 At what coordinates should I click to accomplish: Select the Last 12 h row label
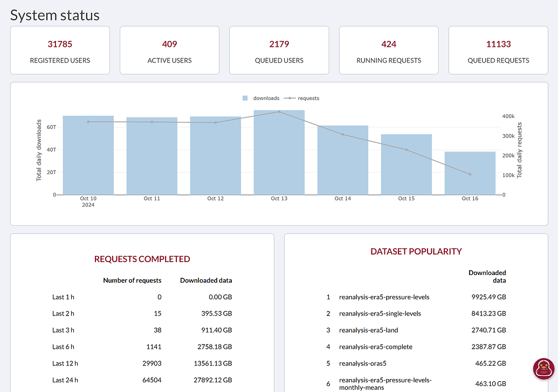point(65,363)
